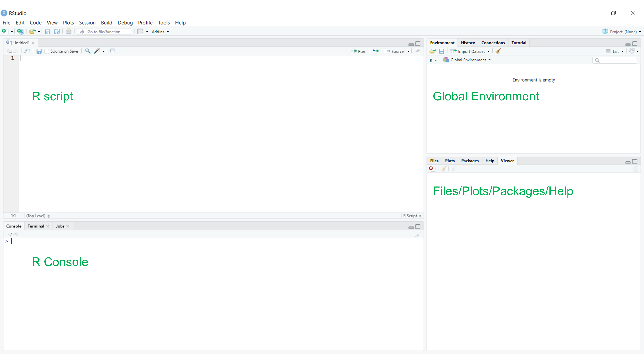Click Refresh icon in Environment pane
Screen dimensions: 644x362
tap(632, 51)
